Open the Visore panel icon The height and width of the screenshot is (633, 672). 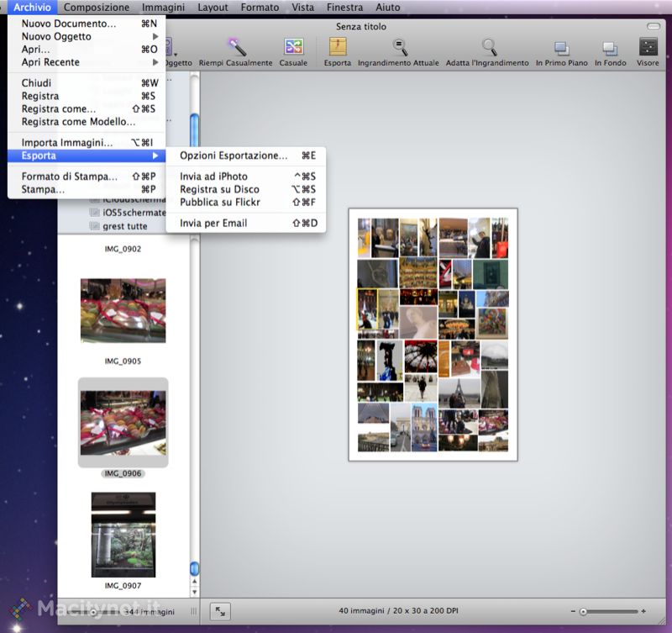(648, 47)
